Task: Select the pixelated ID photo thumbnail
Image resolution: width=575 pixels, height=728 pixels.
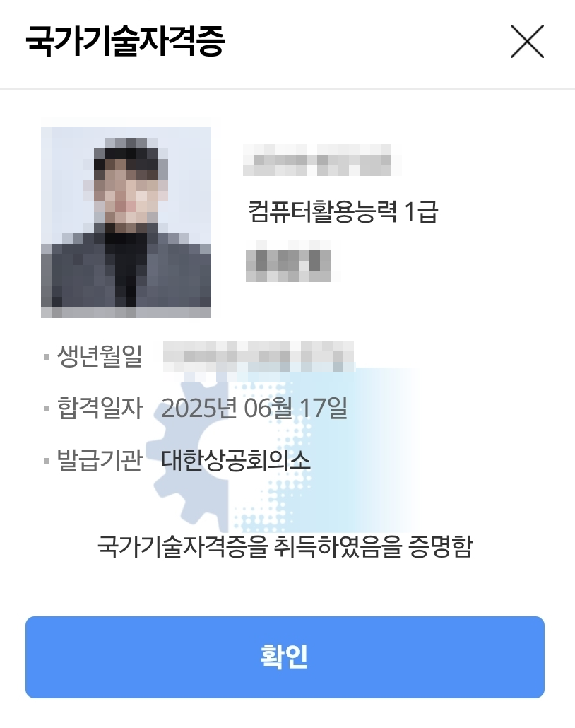Action: point(126,223)
